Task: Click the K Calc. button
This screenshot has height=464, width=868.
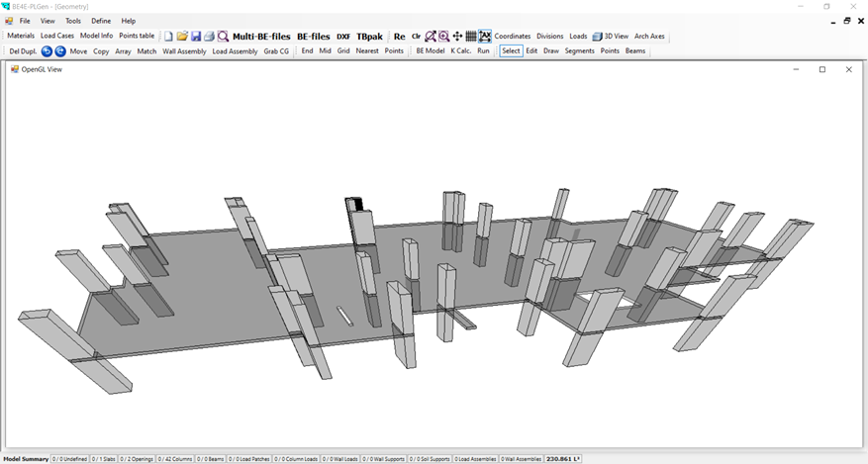Action: pyautogui.click(x=460, y=50)
